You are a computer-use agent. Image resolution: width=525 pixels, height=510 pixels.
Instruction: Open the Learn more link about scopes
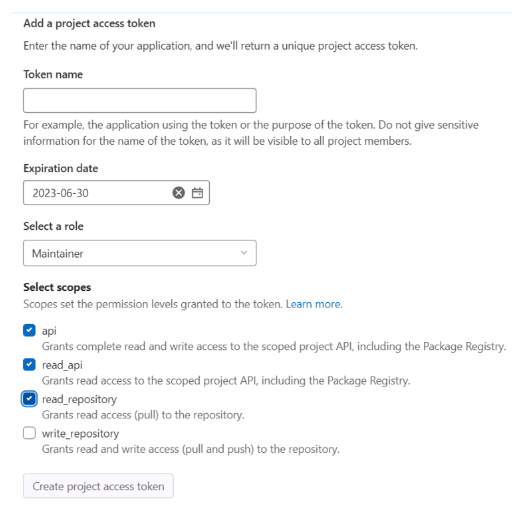point(314,304)
